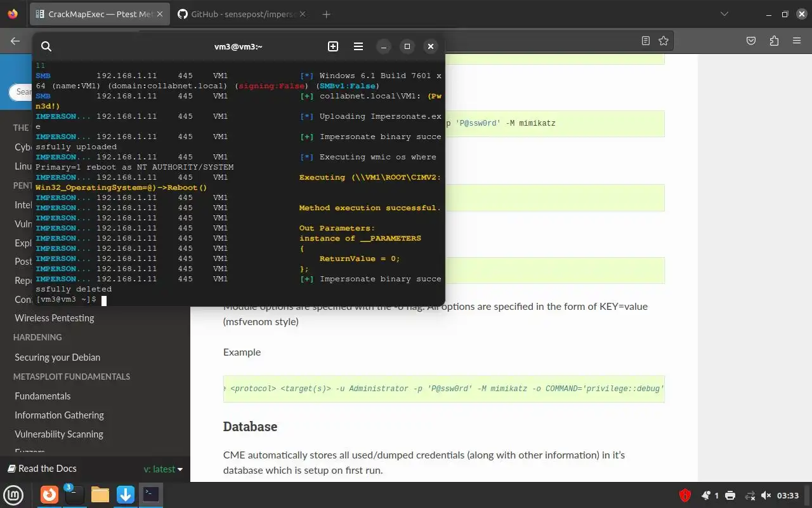The height and width of the screenshot is (508, 812).
Task: Open the Firefox extensions icon
Action: pyautogui.click(x=774, y=41)
